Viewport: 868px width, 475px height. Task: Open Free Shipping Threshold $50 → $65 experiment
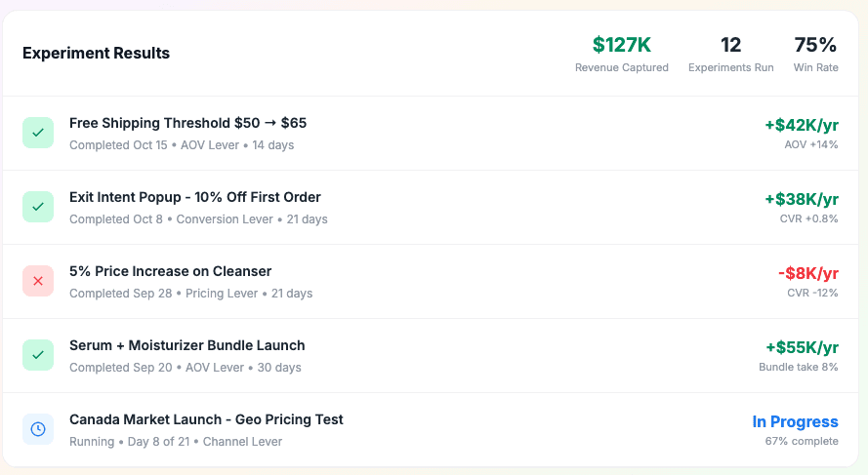(187, 123)
